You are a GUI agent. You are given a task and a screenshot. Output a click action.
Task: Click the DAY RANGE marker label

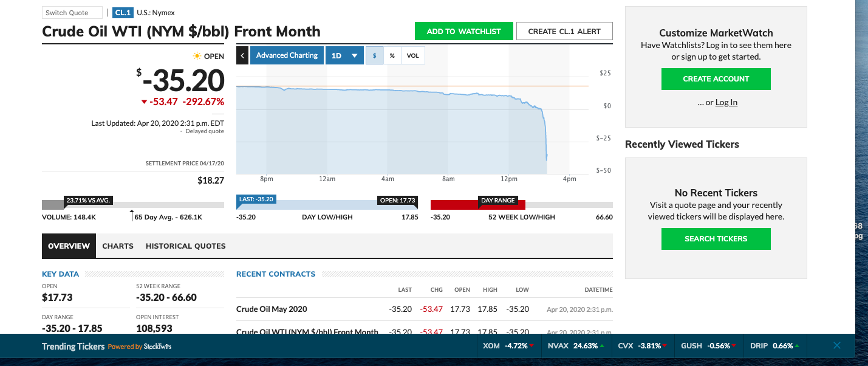497,200
